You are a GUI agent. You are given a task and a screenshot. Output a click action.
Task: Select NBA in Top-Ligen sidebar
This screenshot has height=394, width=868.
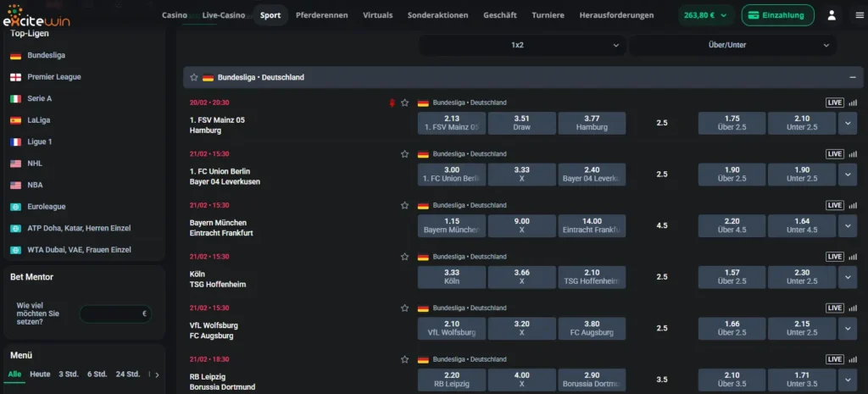(35, 185)
